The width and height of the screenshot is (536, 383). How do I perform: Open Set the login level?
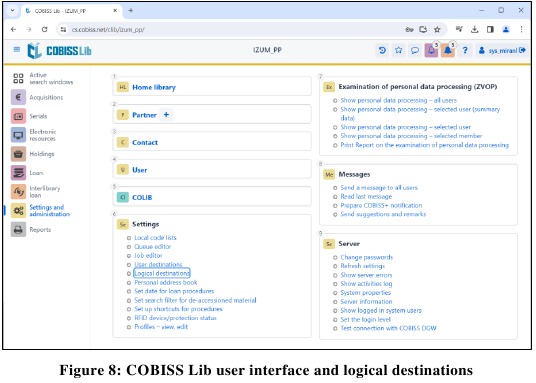point(365,319)
